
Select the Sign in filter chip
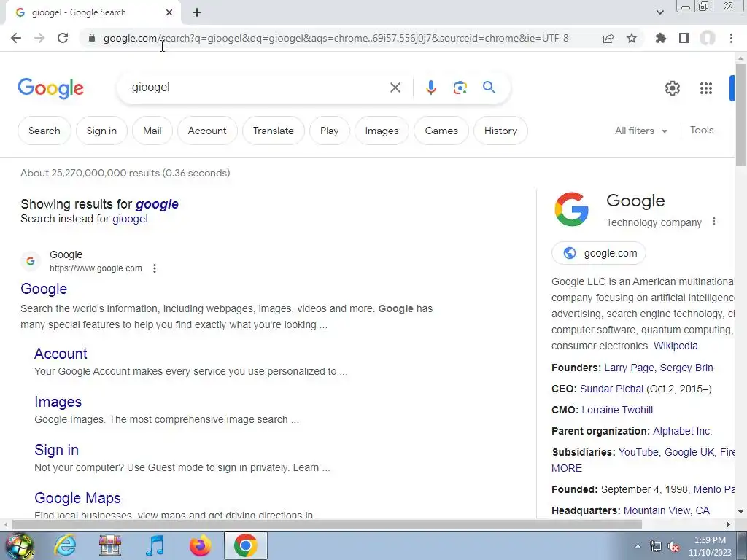(x=101, y=131)
